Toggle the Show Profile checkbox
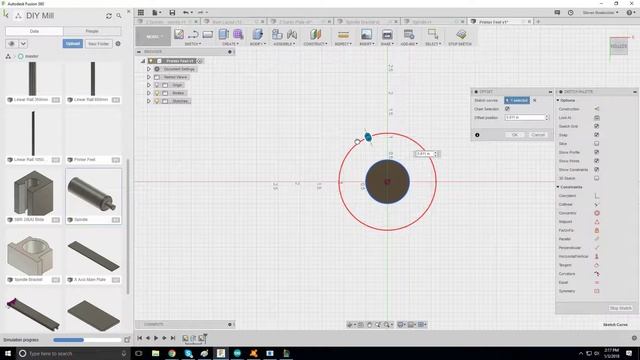Screen dimensions: 640x360 pos(596,152)
